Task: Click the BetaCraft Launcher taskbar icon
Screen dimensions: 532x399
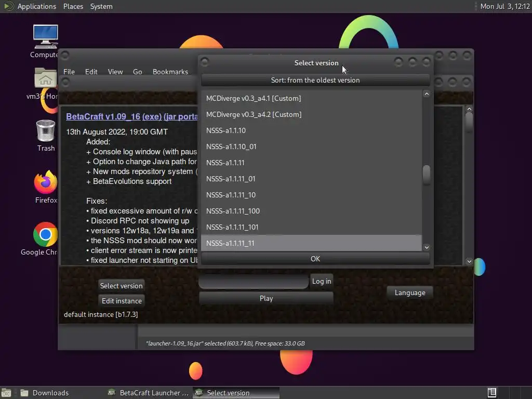Action: point(111,393)
